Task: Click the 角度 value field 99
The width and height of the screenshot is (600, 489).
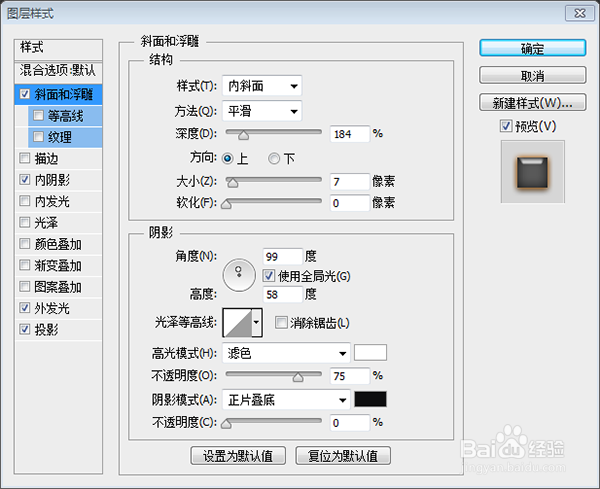Action: click(x=282, y=256)
